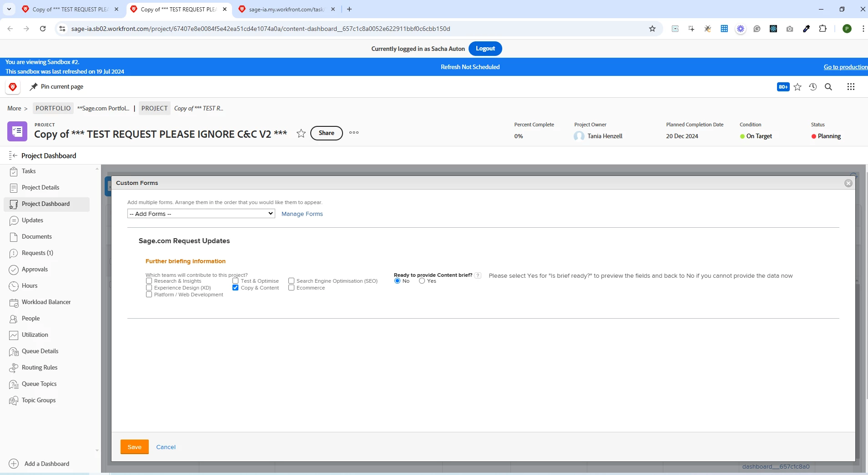The image size is (868, 475).
Task: Open the 80+ notifications badge
Action: click(783, 87)
